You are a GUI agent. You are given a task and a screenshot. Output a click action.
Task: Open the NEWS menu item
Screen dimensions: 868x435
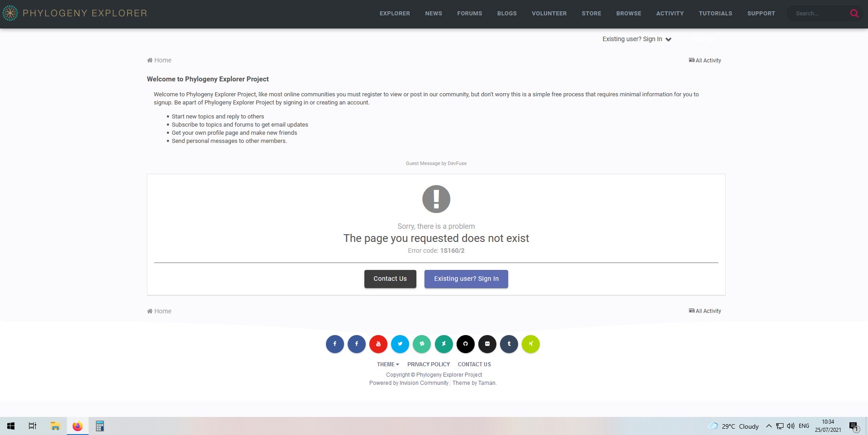434,14
